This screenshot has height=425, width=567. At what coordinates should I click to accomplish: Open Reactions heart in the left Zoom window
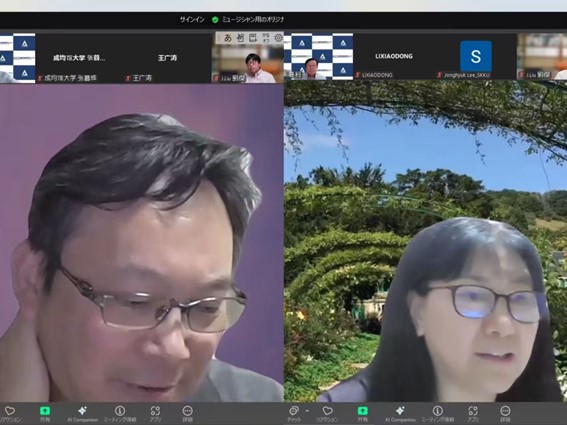click(x=10, y=413)
